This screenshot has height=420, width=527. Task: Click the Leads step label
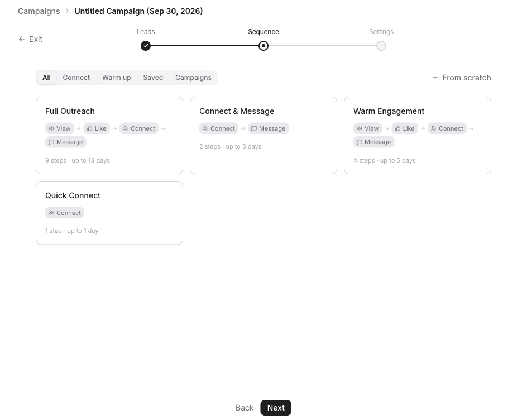coord(146,32)
